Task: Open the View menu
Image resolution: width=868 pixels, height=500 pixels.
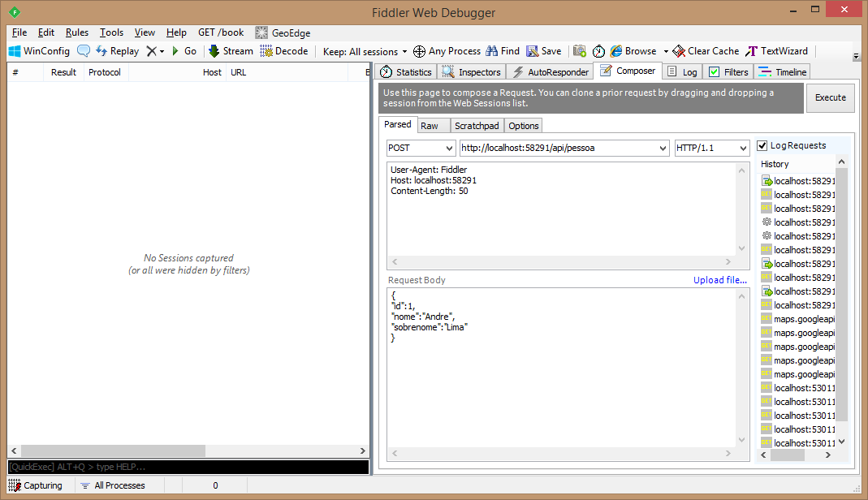Action: point(145,32)
